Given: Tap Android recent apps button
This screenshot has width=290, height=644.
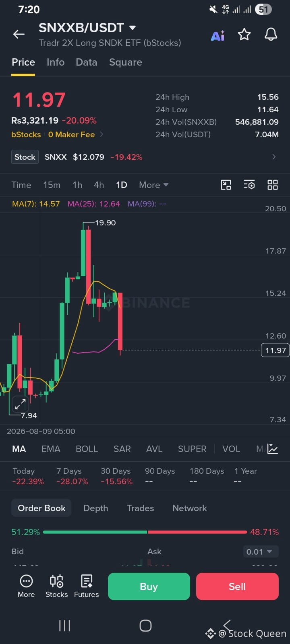Looking at the screenshot, I should tap(64, 625).
